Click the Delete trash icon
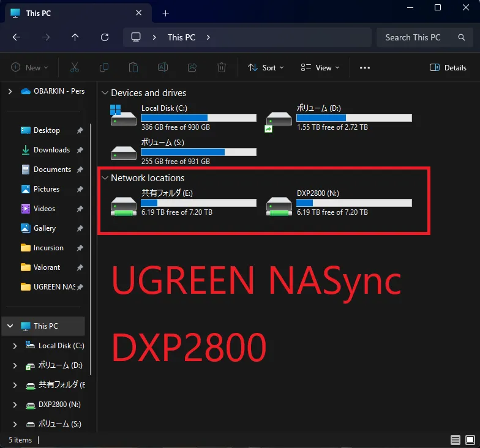 coord(222,67)
